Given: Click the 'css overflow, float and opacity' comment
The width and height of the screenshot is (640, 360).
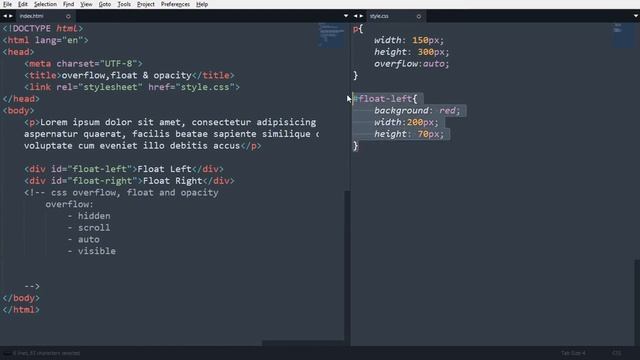Looking at the screenshot, I should (x=121, y=193).
